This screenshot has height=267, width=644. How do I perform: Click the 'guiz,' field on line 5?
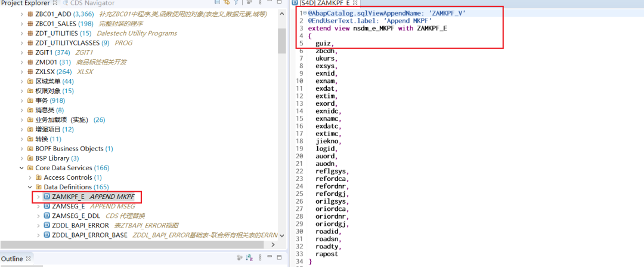coord(324,43)
